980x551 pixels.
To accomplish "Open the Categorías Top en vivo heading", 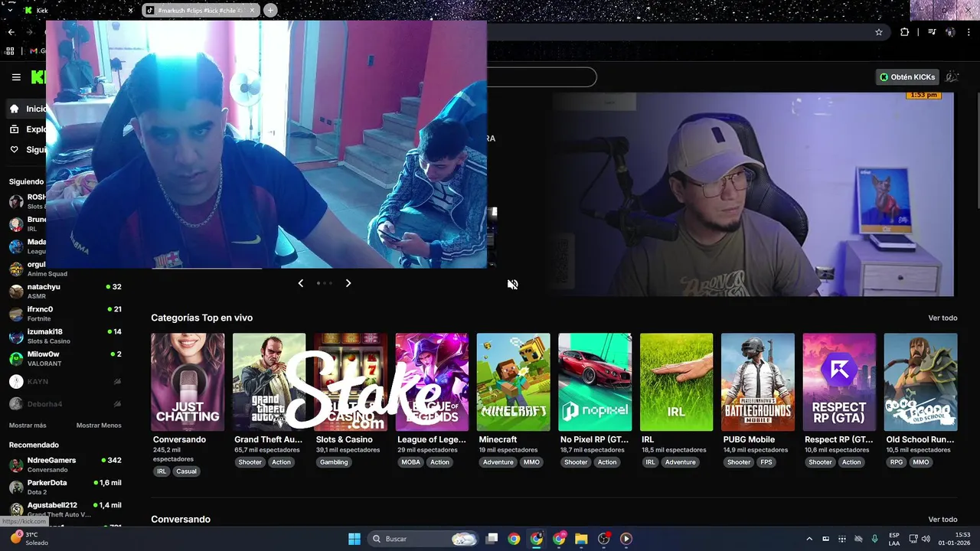I will [201, 318].
